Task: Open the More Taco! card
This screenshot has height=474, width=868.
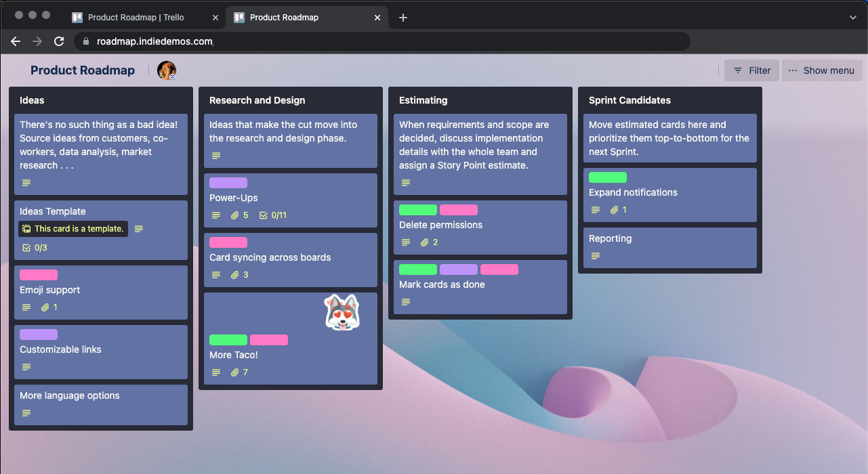Action: (x=291, y=339)
